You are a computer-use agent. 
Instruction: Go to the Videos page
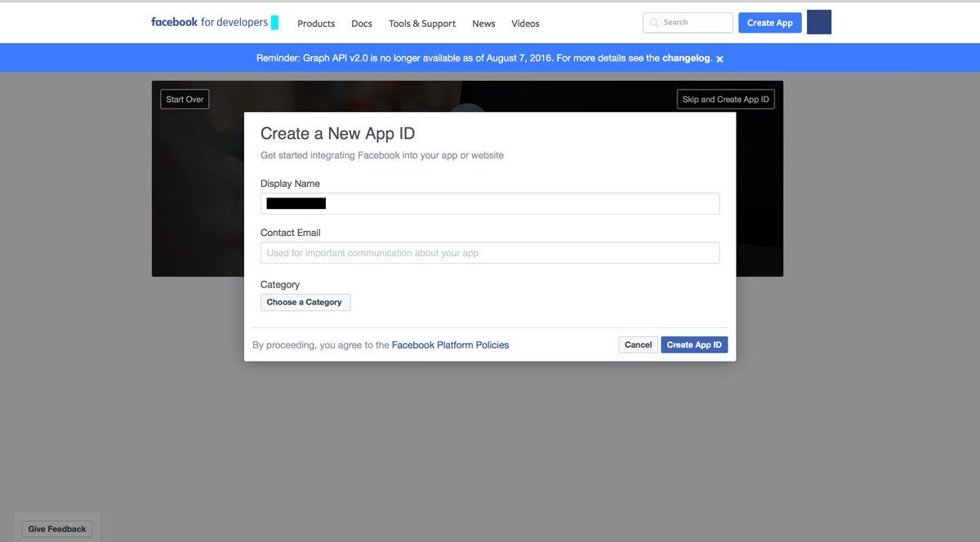pyautogui.click(x=525, y=24)
